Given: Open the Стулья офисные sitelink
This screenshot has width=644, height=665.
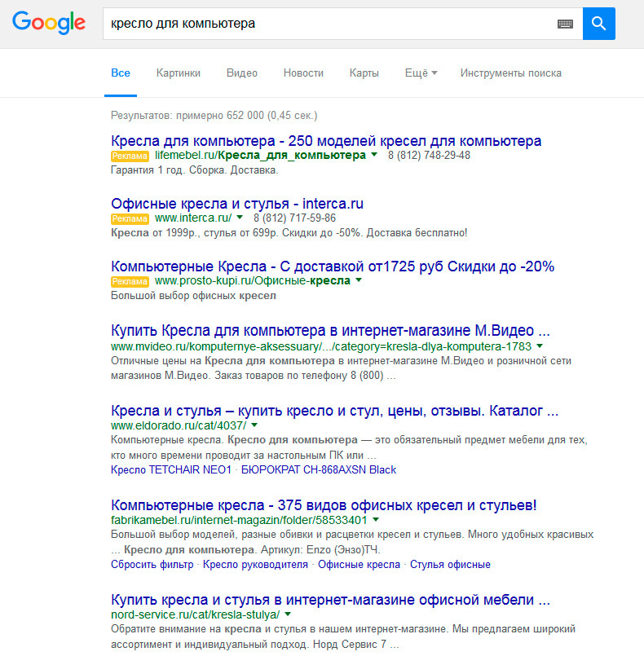Looking at the screenshot, I should click(450, 565).
